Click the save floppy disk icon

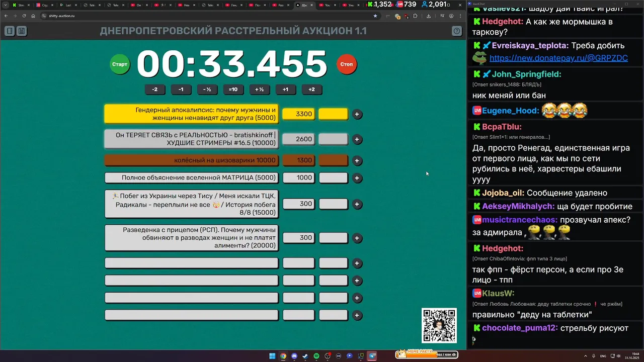[x=22, y=31]
